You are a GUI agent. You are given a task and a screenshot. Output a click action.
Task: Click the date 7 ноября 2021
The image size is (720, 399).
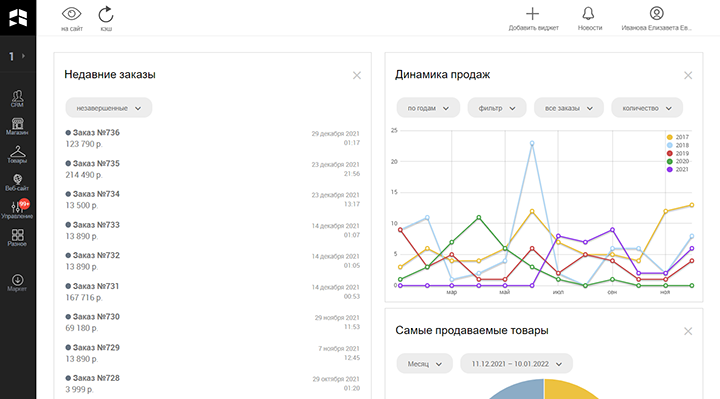(x=339, y=348)
